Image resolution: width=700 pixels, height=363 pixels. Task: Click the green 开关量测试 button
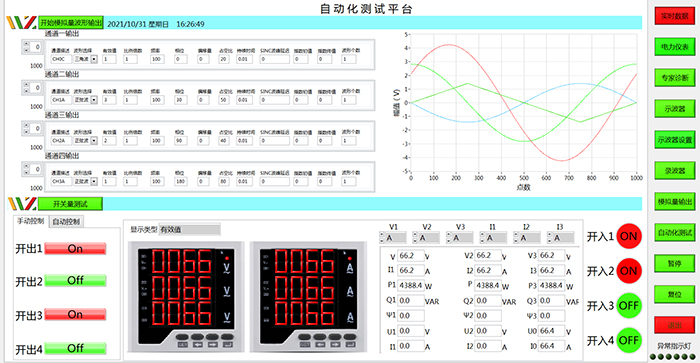[70, 204]
